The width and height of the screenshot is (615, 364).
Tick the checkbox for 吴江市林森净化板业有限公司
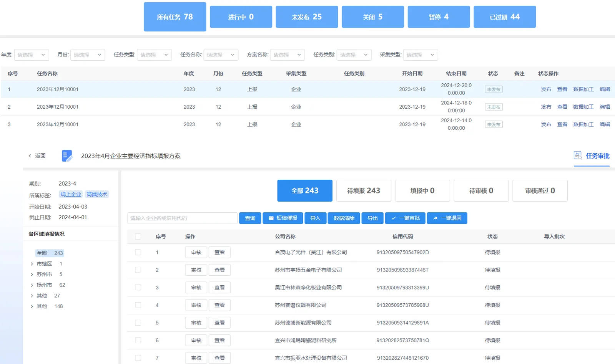(x=138, y=288)
